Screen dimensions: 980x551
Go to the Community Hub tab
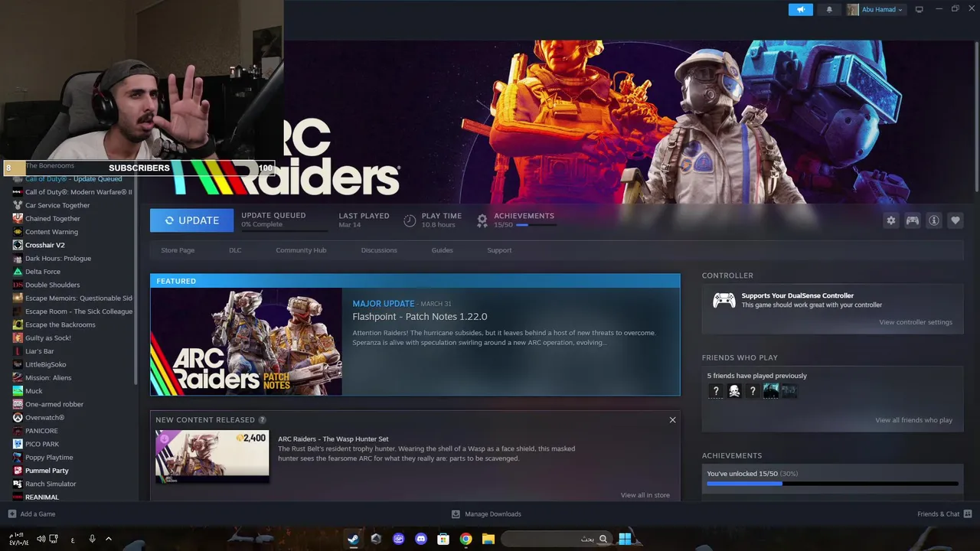(x=301, y=250)
